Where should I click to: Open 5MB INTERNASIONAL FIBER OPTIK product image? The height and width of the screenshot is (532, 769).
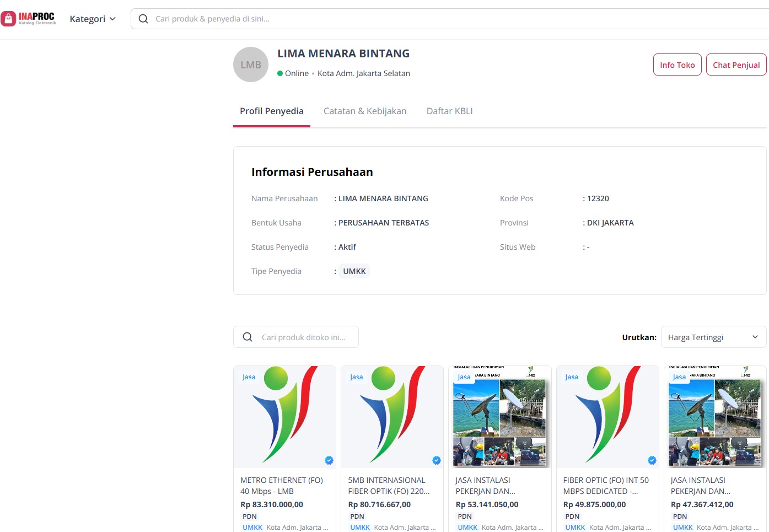point(392,417)
